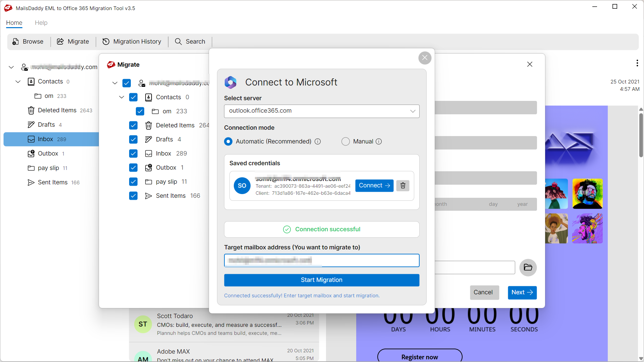Select Sent Items in left sidebar
Image resolution: width=644 pixels, height=362 pixels.
(x=53, y=182)
